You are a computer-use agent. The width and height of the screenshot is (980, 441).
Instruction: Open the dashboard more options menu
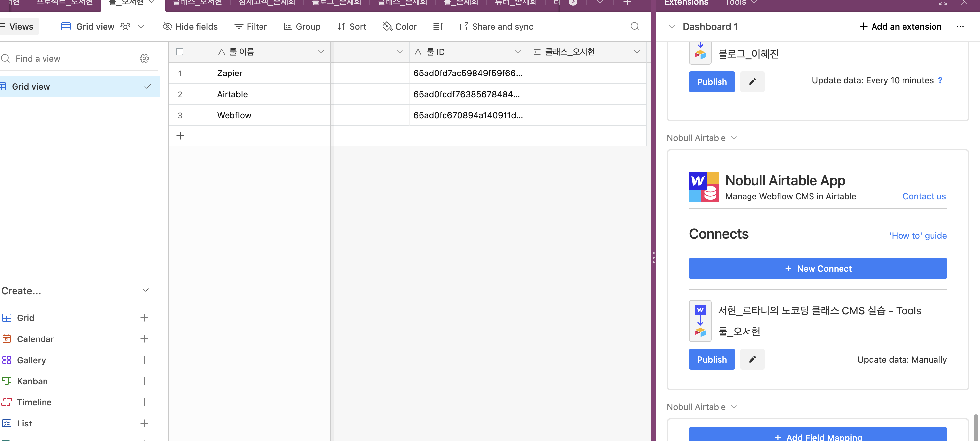pos(960,27)
